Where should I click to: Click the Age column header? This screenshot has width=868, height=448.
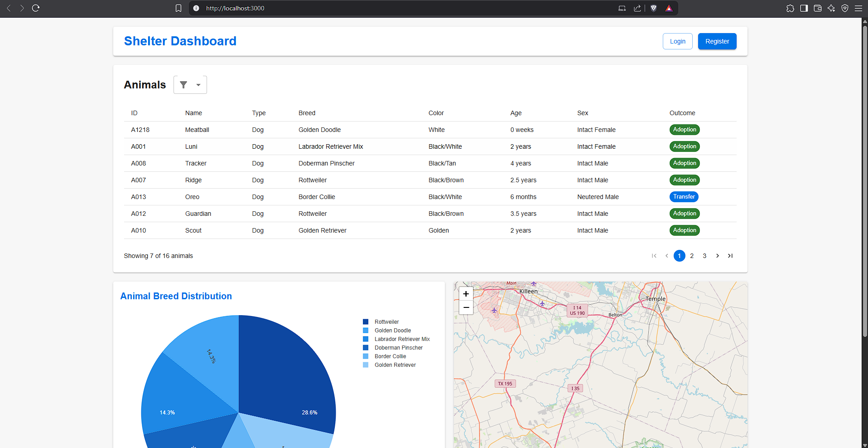[x=516, y=113]
